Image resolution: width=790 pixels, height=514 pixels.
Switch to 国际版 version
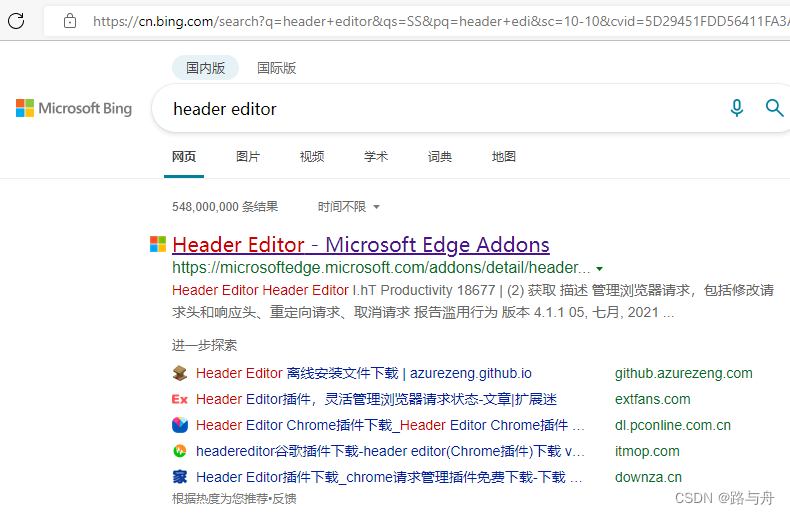point(277,68)
